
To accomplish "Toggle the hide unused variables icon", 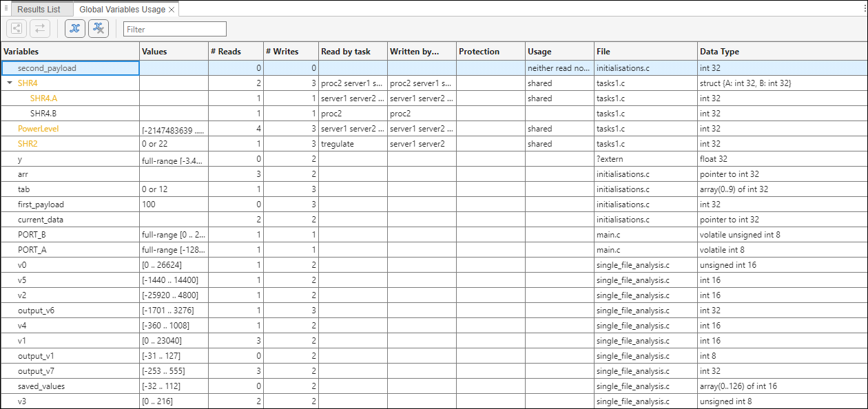I will [x=99, y=28].
